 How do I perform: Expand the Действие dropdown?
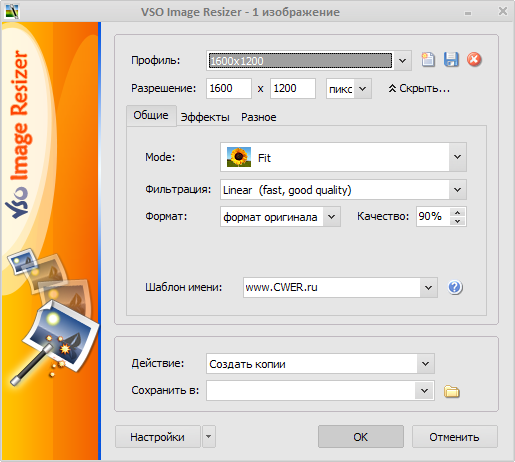425,364
